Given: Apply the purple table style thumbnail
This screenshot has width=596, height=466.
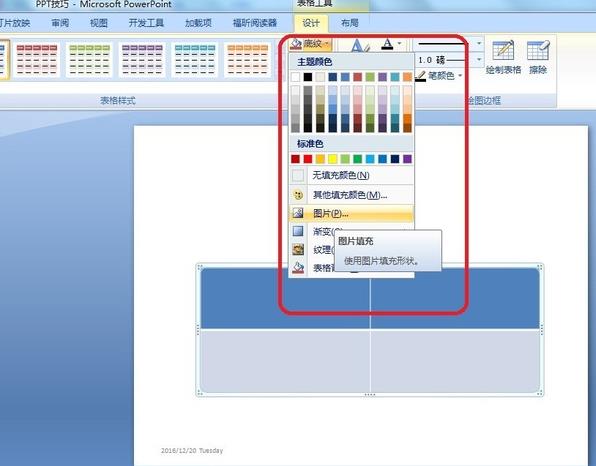Looking at the screenshot, I should point(142,59).
